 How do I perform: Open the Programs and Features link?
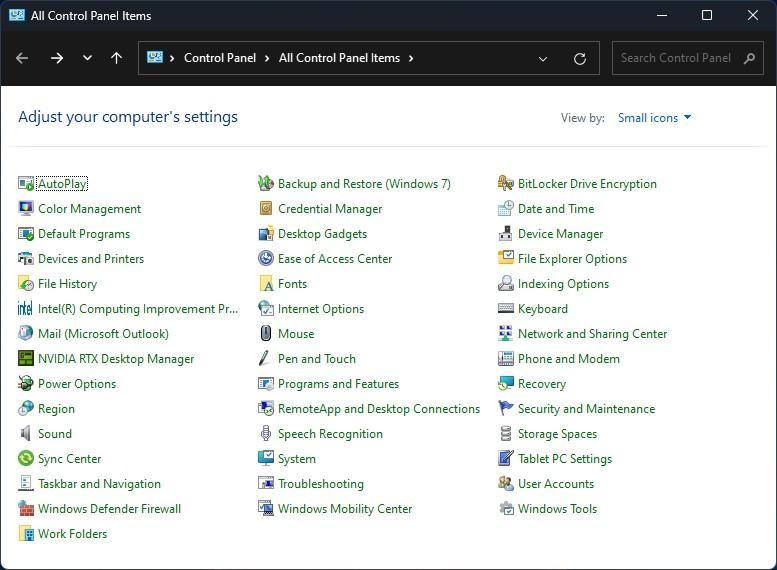tap(338, 384)
